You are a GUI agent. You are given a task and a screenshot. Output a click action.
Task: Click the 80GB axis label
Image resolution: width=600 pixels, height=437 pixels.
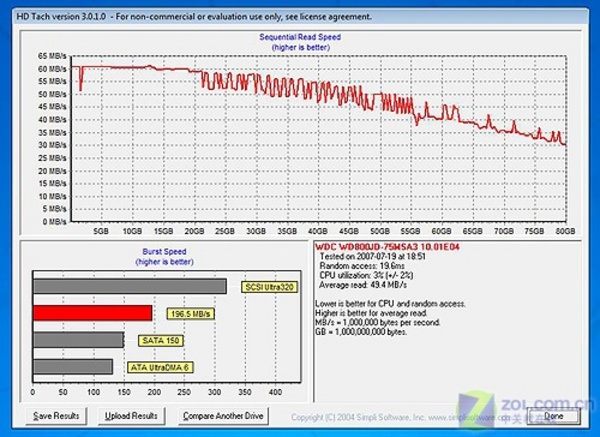click(565, 231)
